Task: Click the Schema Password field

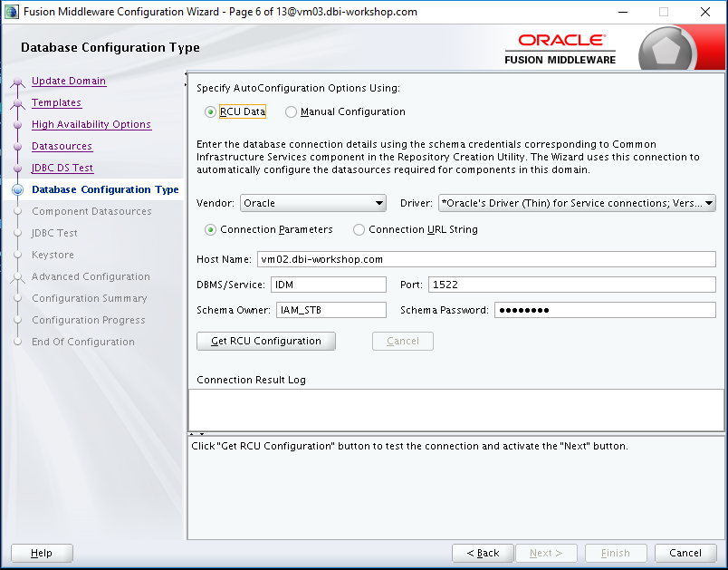Action: pos(606,310)
